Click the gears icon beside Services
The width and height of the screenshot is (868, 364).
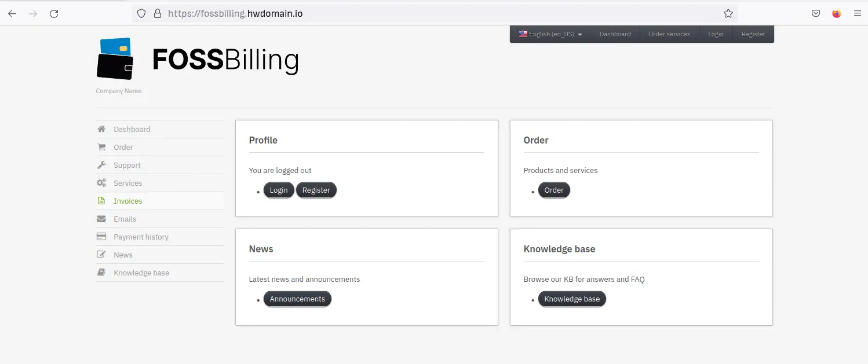[101, 183]
